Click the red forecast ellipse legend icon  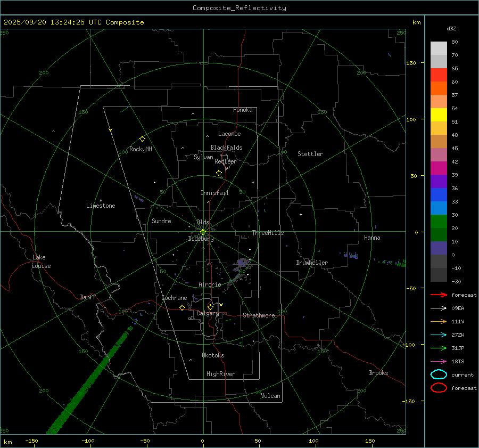pyautogui.click(x=439, y=388)
